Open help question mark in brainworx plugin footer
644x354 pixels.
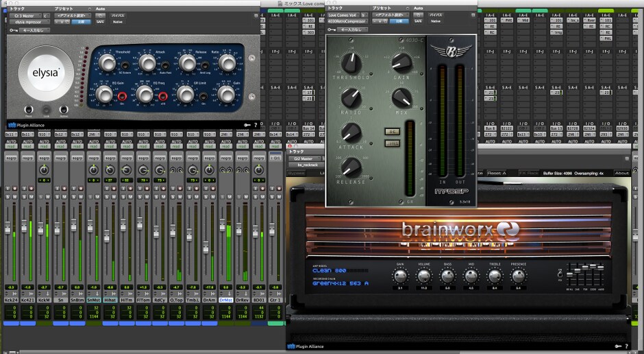(626, 346)
